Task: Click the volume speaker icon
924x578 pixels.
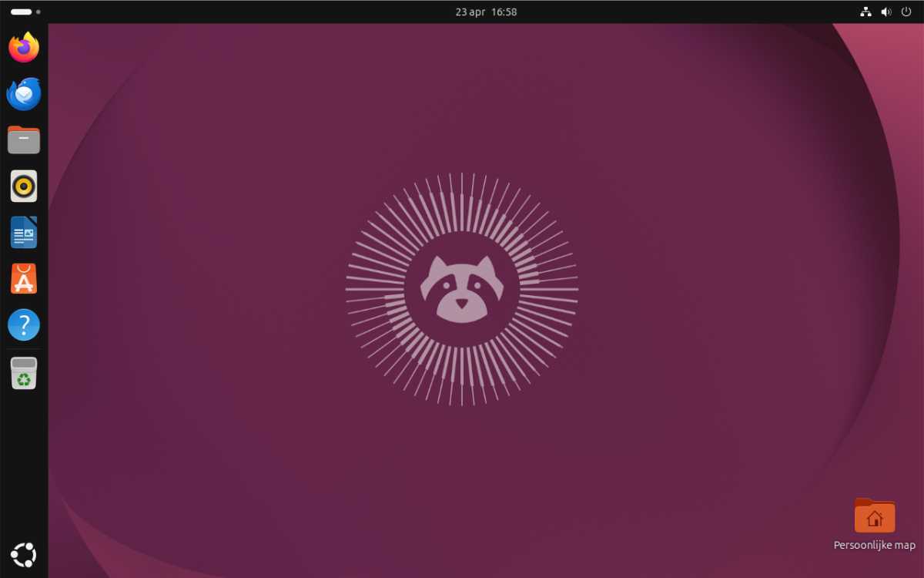Action: tap(885, 12)
